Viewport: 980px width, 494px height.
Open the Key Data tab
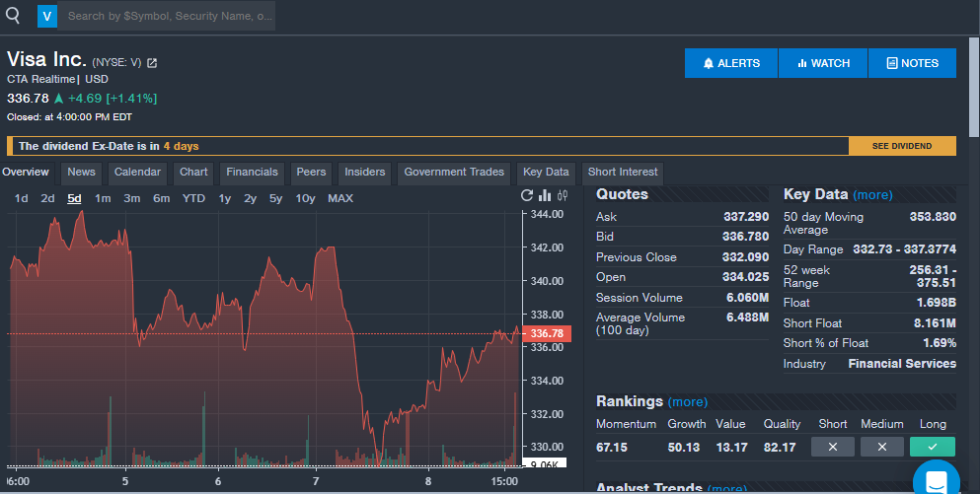click(x=546, y=173)
